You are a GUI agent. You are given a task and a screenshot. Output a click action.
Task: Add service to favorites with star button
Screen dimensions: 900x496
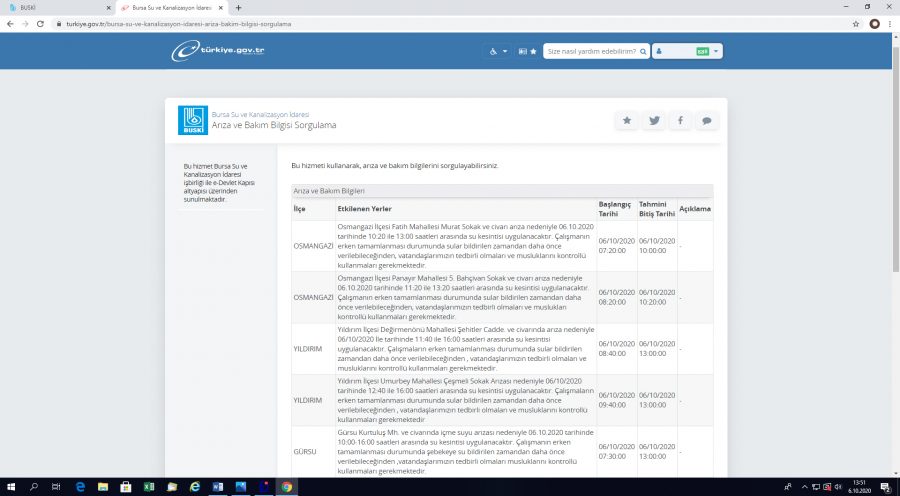click(x=627, y=121)
